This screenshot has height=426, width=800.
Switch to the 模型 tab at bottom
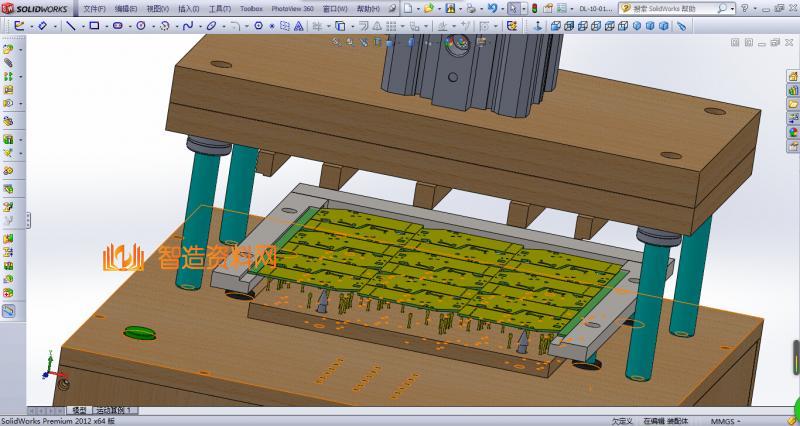pyautogui.click(x=79, y=411)
